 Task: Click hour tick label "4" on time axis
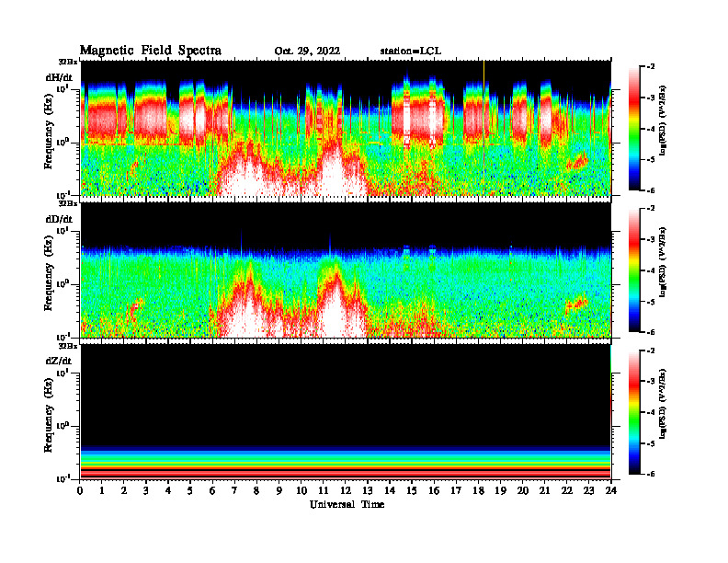tap(168, 491)
